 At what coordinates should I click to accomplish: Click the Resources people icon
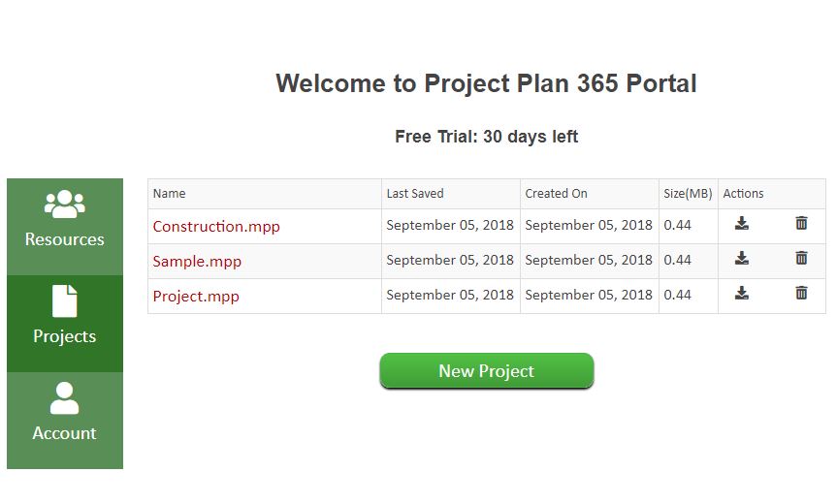click(x=65, y=205)
